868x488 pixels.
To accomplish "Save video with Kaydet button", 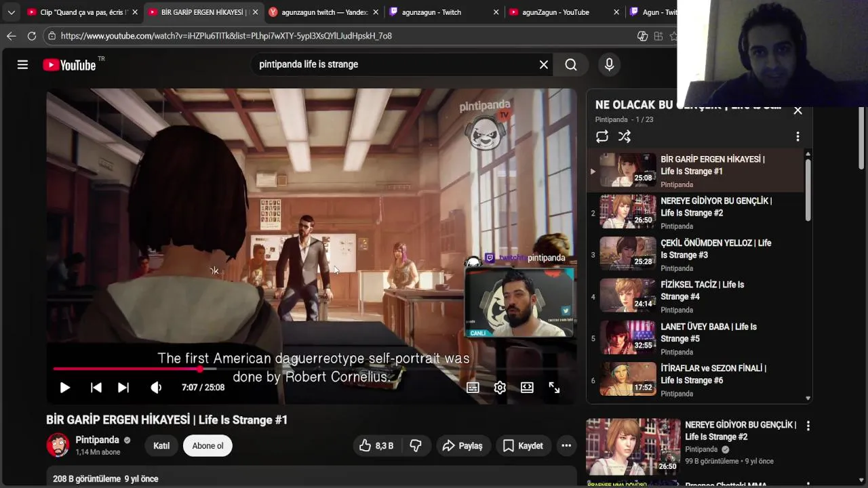I will click(523, 445).
